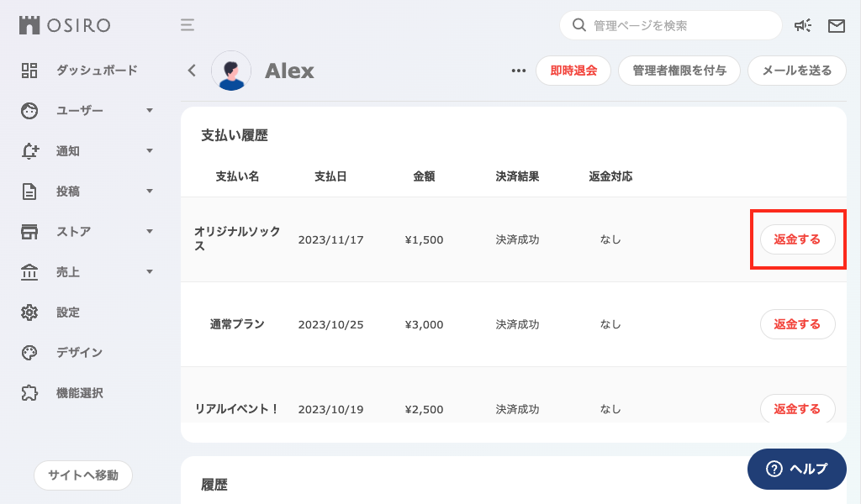
Task: Open the 通知 notifications sidebar icon
Action: 29,151
